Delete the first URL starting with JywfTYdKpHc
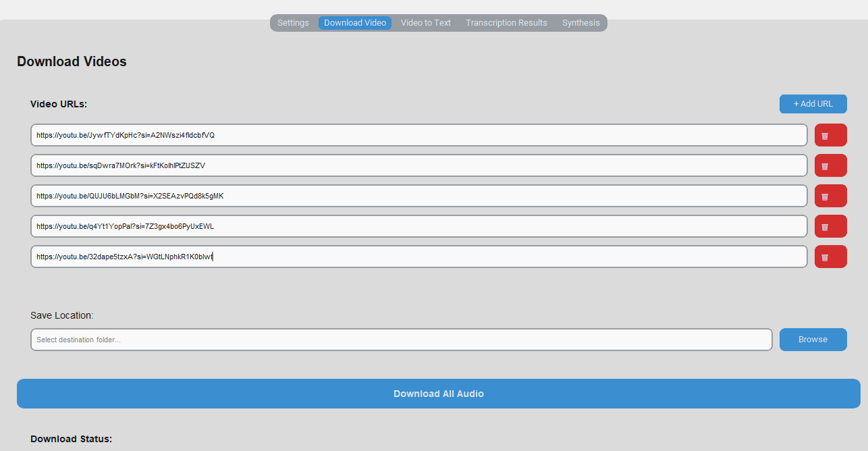This screenshot has height=451, width=868. coord(830,135)
